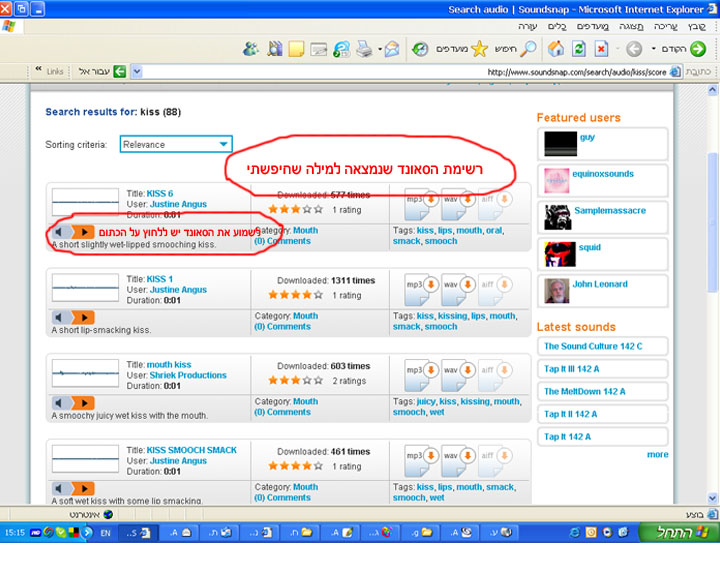Screen dimensions: 720x576
Task: Mute speaker button for KISS 1
Action: 61,317
